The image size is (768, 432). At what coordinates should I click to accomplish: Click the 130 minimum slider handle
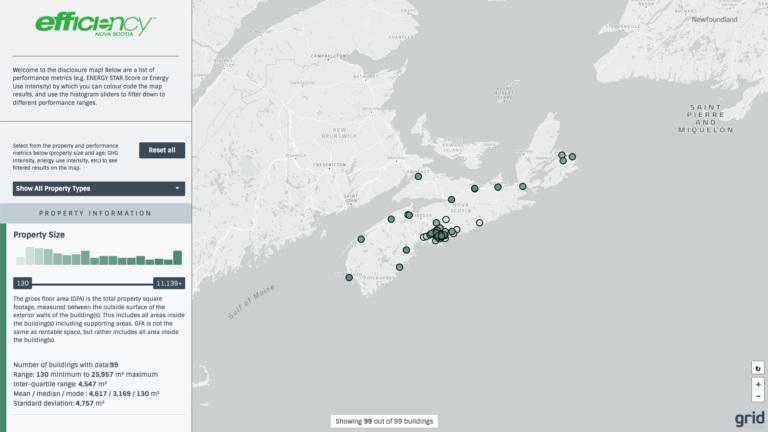[23, 283]
